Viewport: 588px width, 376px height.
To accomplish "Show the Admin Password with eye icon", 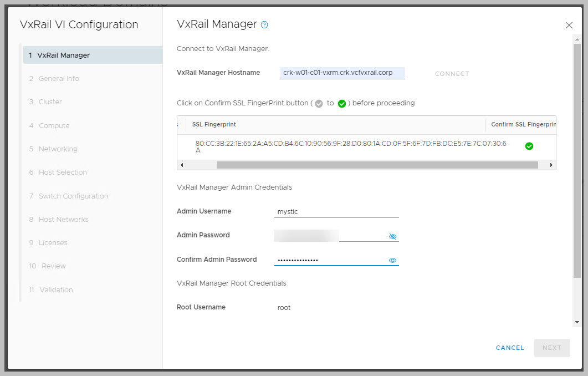I will [x=392, y=236].
